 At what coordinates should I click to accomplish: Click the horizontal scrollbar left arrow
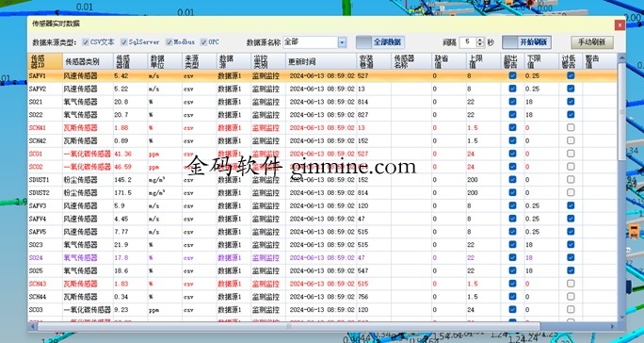(x=33, y=326)
